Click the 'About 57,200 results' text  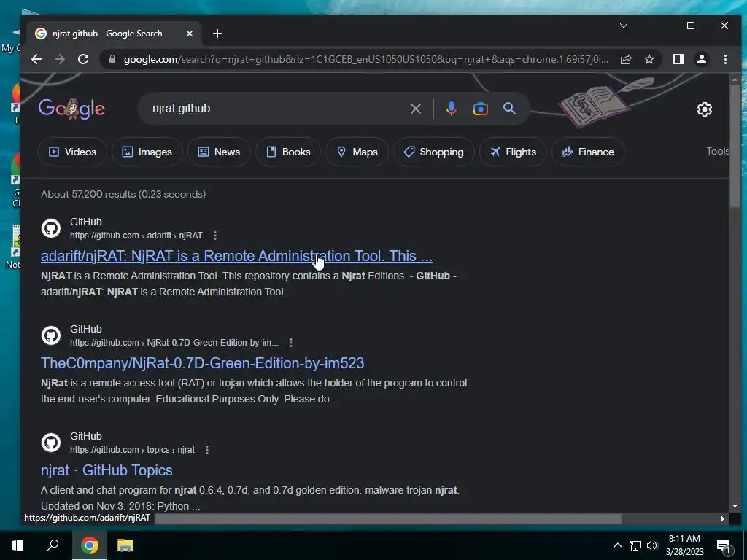click(x=123, y=194)
